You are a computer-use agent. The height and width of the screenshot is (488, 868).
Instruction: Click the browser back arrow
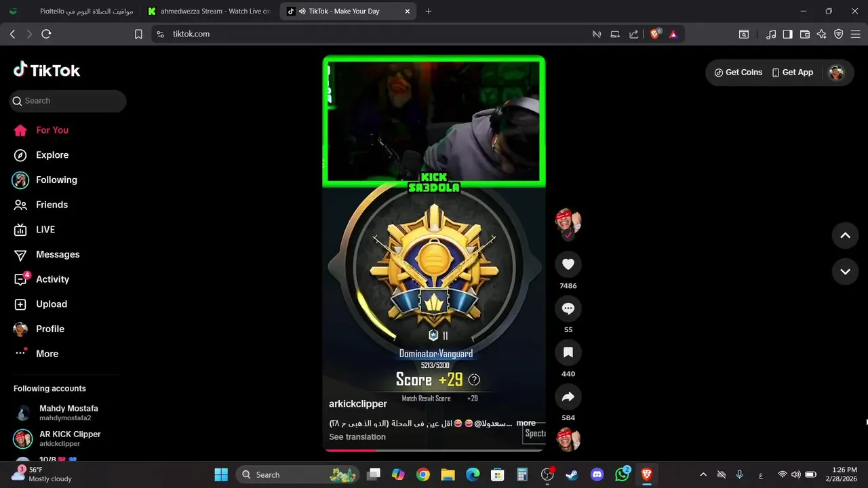pyautogui.click(x=12, y=34)
